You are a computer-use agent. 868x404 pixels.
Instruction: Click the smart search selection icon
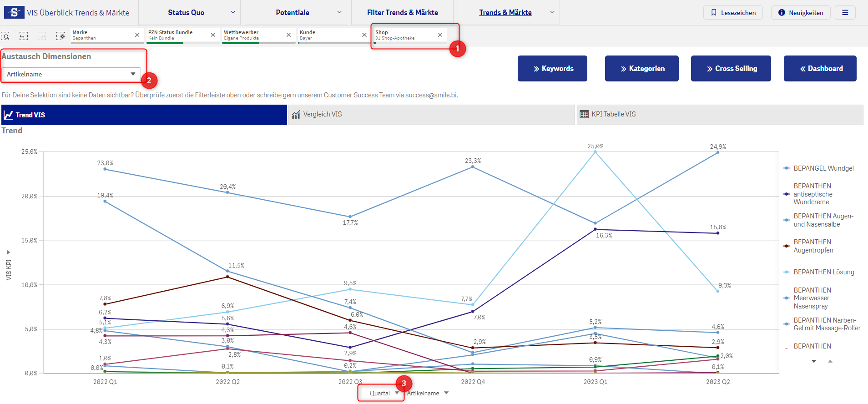[5, 36]
